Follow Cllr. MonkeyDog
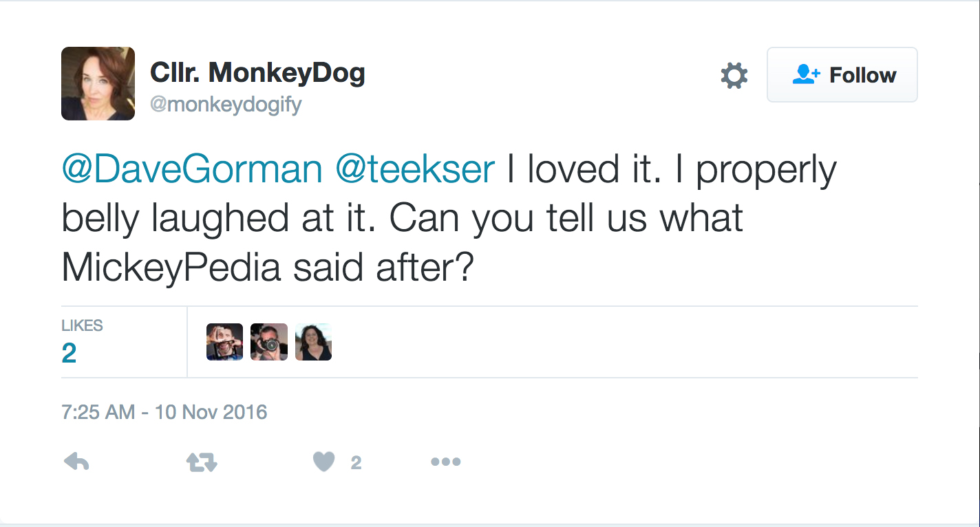This screenshot has width=980, height=527. 842,75
